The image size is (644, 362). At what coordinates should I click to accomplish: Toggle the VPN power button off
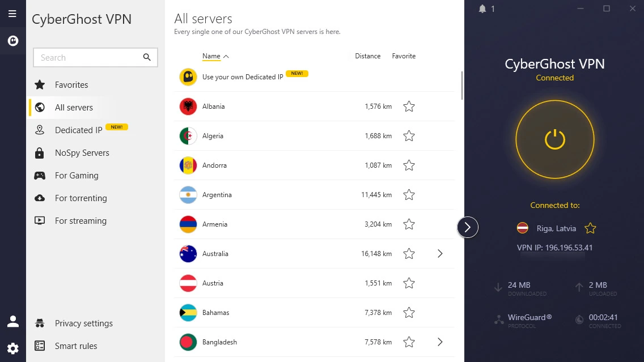554,139
